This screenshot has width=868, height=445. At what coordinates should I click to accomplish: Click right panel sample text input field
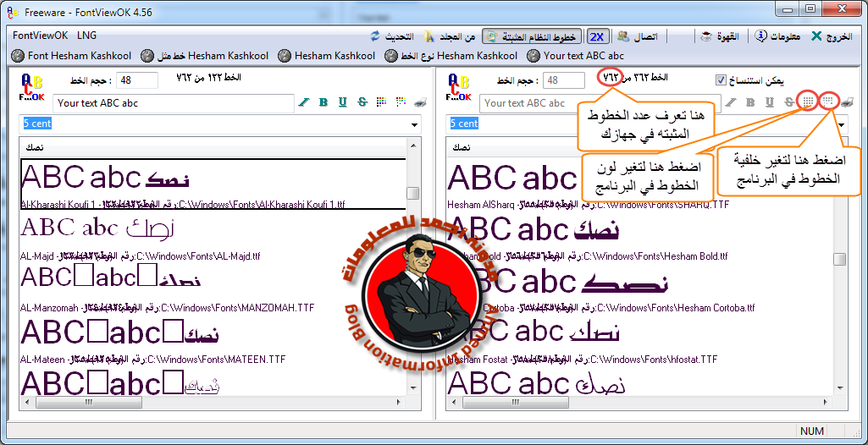coord(600,103)
